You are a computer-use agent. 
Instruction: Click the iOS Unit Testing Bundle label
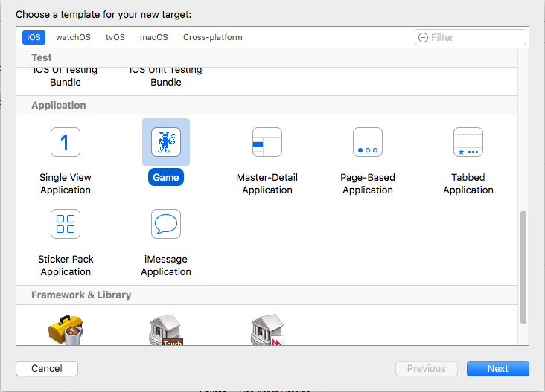pyautogui.click(x=166, y=77)
